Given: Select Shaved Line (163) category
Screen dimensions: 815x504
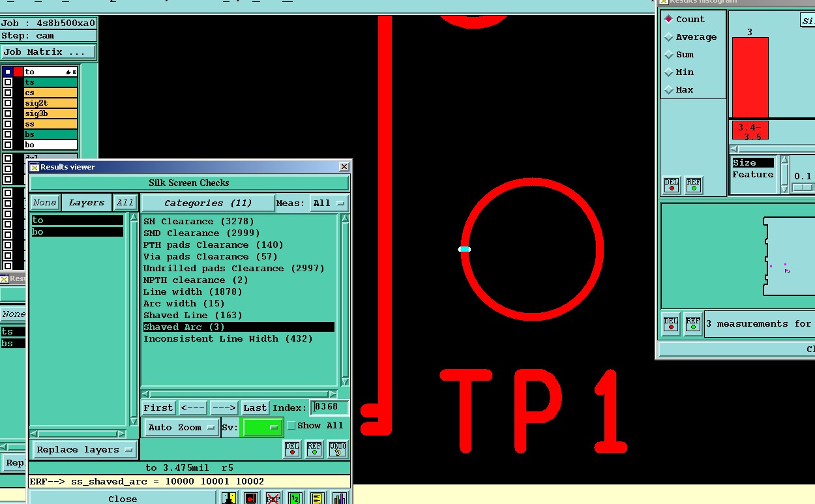Looking at the screenshot, I should pos(193,316).
